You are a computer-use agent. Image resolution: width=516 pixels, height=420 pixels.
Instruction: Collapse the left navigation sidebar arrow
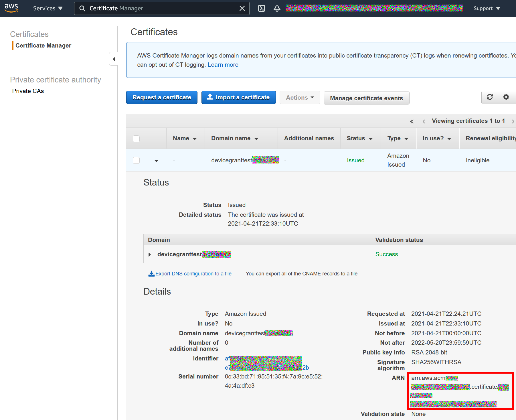tap(114, 59)
